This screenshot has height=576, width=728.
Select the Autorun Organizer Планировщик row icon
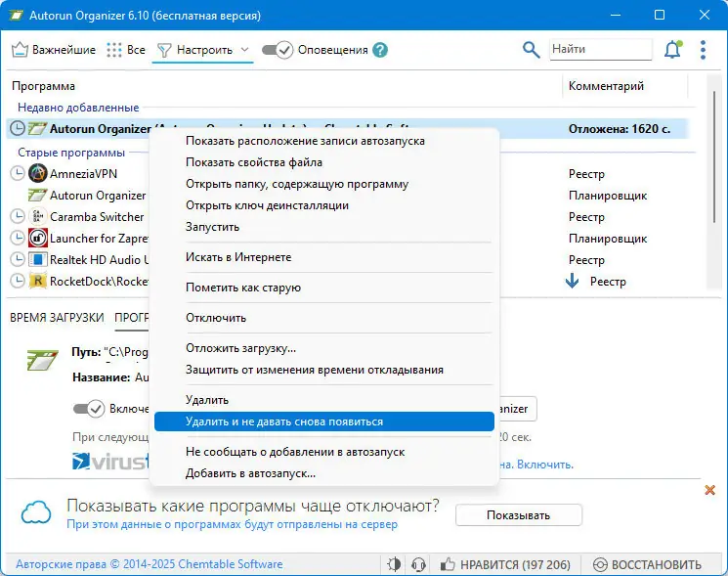coord(37,196)
